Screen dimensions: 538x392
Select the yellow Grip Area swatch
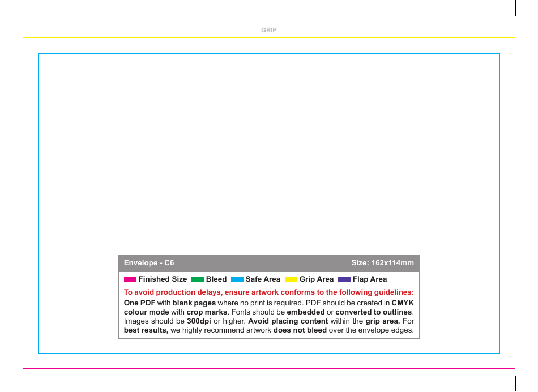[291, 279]
